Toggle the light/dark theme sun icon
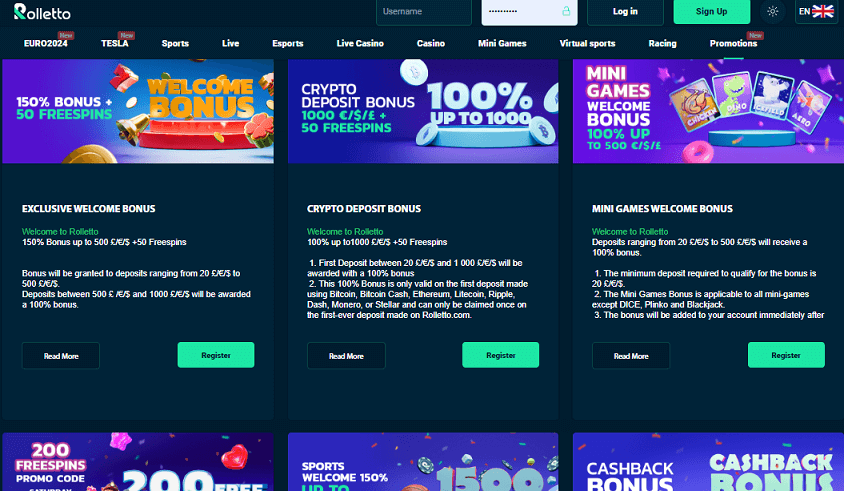844x491 pixels. (x=772, y=11)
